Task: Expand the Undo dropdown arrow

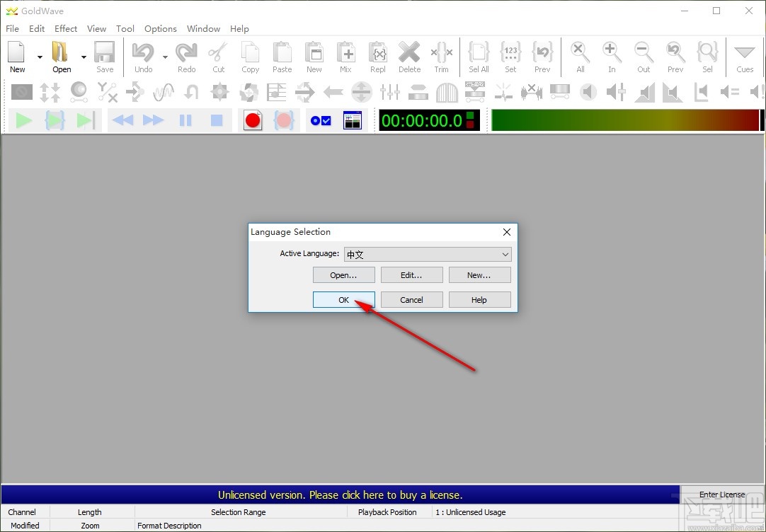Action: 165,57
